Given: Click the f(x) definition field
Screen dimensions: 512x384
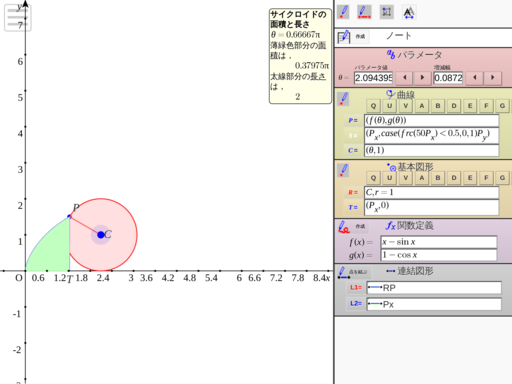Looking at the screenshot, I should [x=439, y=242].
